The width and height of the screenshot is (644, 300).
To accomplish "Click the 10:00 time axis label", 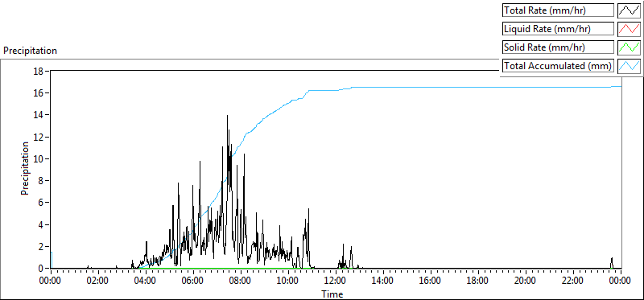I will click(288, 282).
